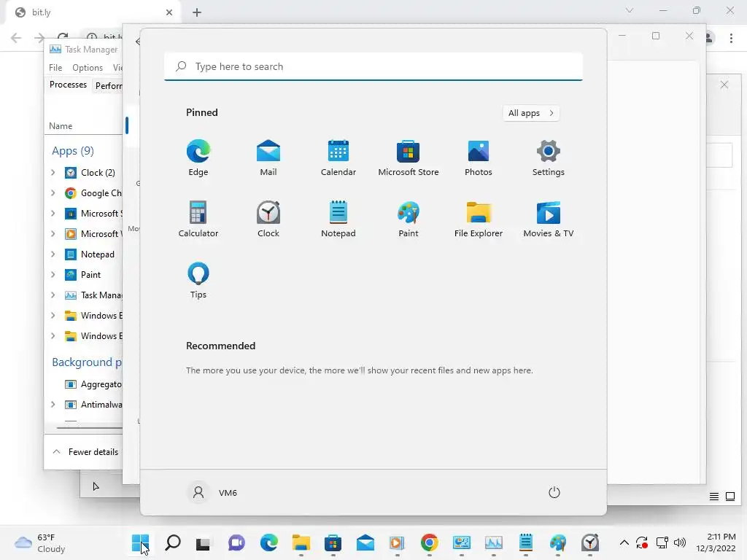Expand the Google Chrome process group
The image size is (747, 560).
coord(53,192)
